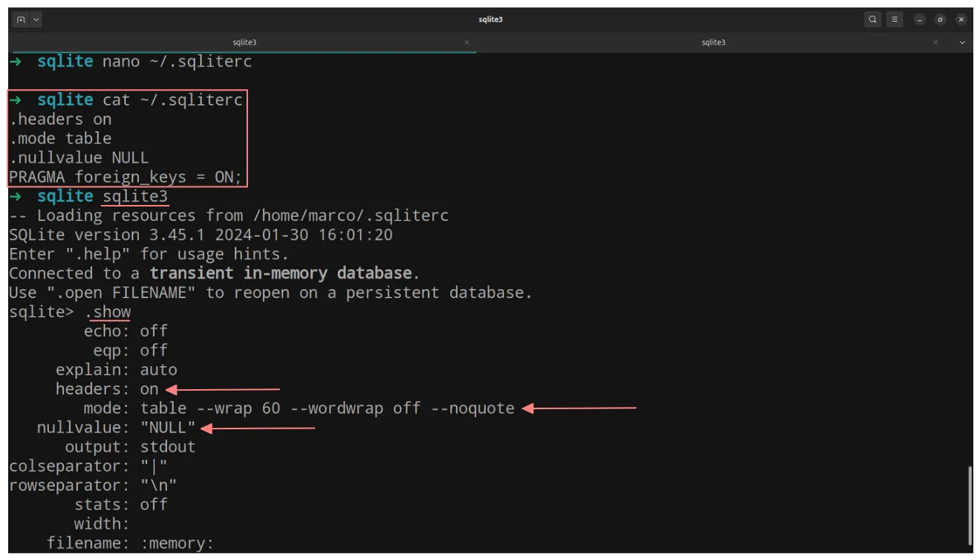Expand the new tab options dropdown arrow
This screenshot has width=980, height=560.
[36, 19]
